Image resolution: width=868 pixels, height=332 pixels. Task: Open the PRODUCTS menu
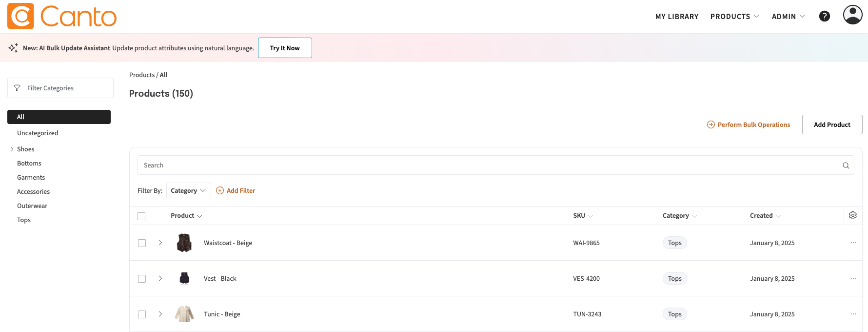point(734,16)
